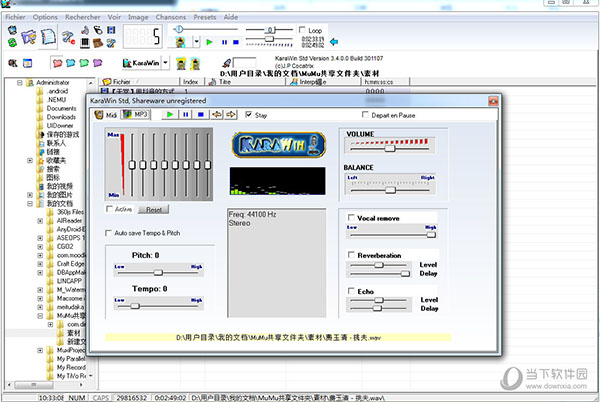Click green play button in KaraWin Std dialog

pyautogui.click(x=170, y=114)
